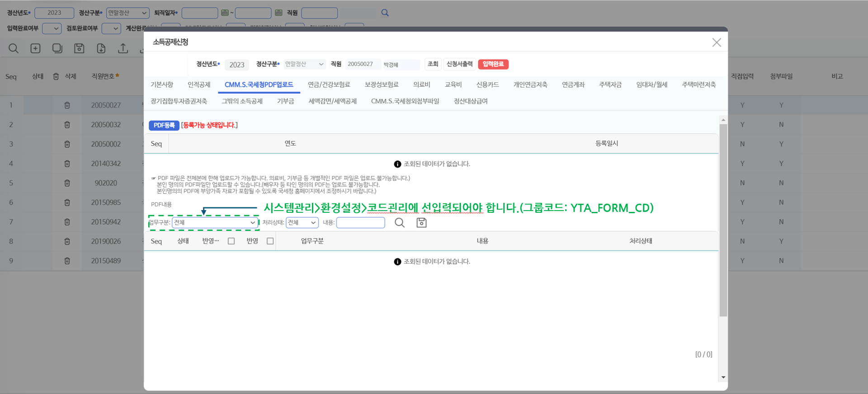Delete row 20050027 using trash icon

tap(67, 105)
